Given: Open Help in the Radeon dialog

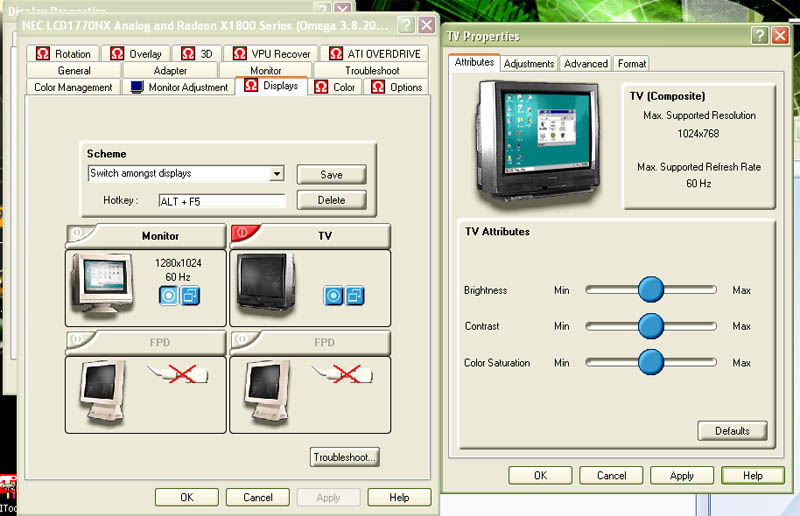Looking at the screenshot, I should 399,497.
